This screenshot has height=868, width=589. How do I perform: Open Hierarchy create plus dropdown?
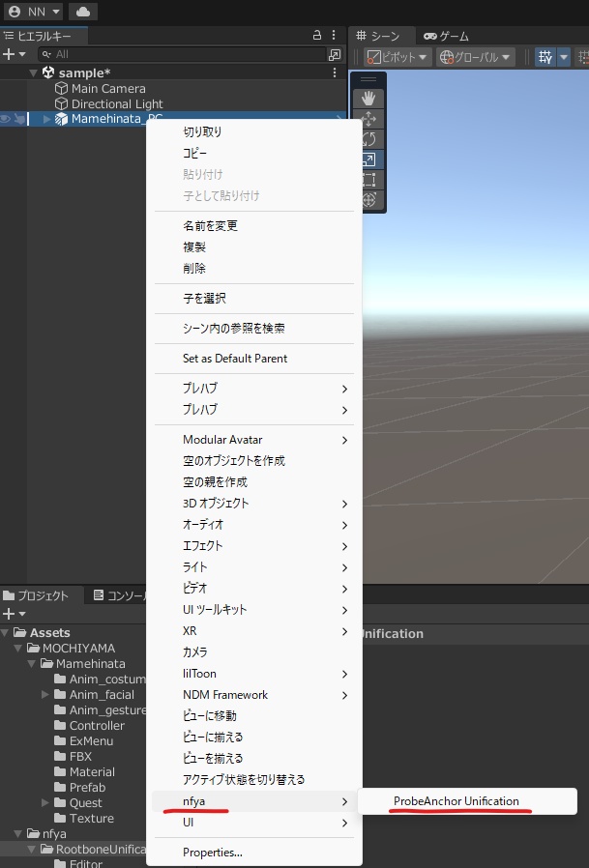point(15,54)
